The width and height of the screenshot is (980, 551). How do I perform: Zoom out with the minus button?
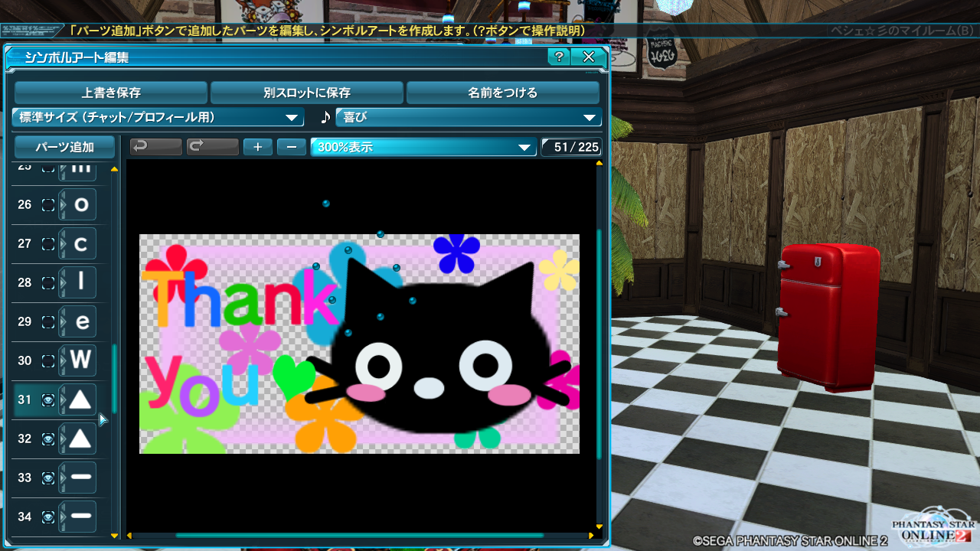pyautogui.click(x=292, y=147)
